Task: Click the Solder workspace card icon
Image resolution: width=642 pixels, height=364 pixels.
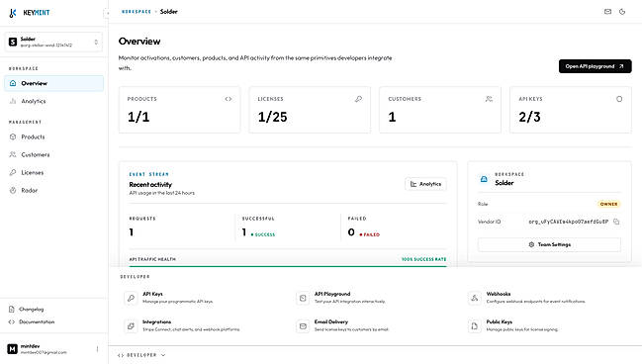Action: (x=484, y=179)
